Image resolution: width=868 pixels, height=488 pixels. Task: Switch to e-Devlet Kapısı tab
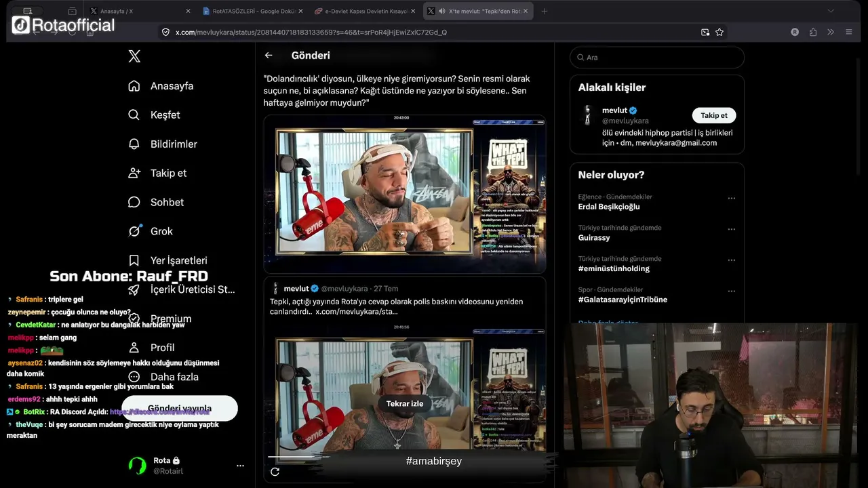tap(364, 12)
